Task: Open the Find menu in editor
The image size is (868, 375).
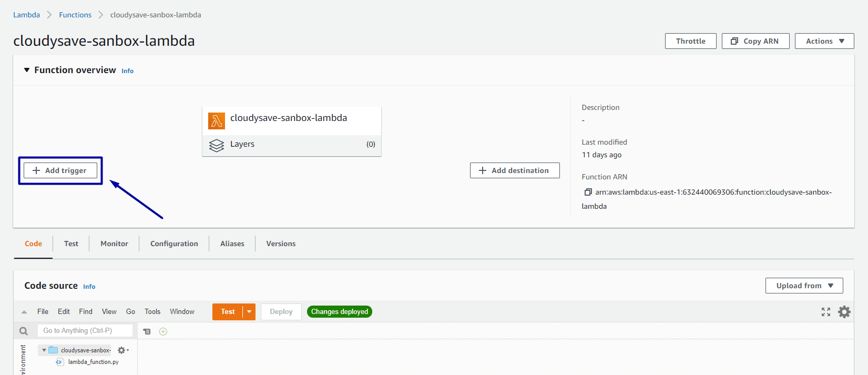Action: pos(86,311)
